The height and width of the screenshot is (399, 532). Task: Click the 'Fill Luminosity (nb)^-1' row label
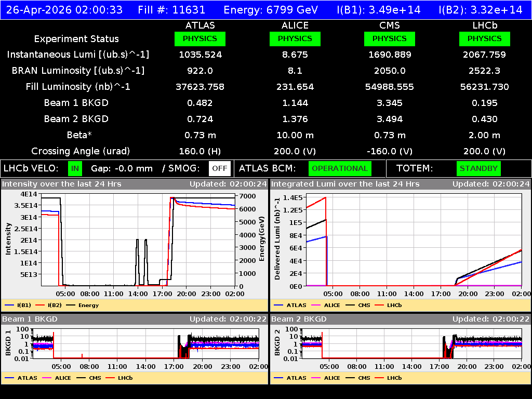(78, 87)
